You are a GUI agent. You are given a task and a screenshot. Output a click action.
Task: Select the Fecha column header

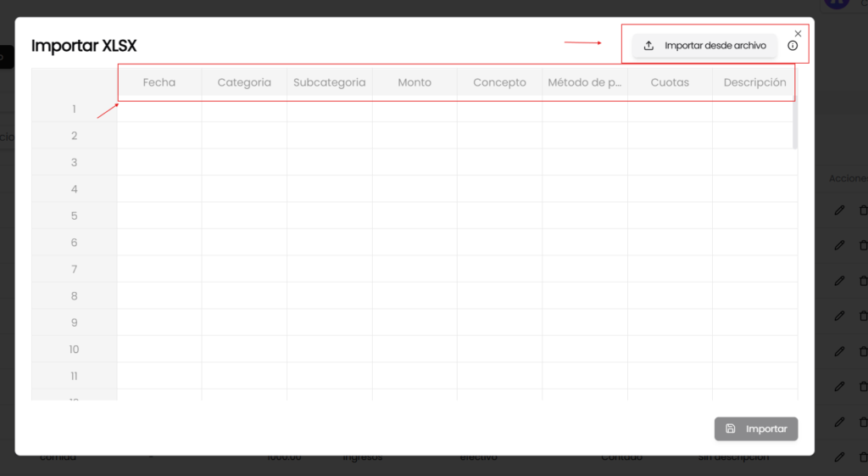click(159, 82)
